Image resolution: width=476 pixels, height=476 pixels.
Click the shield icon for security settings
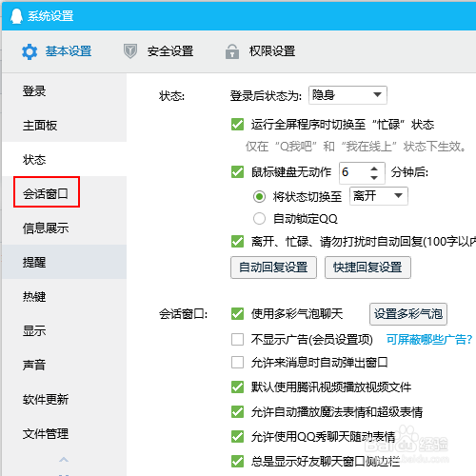tap(130, 51)
